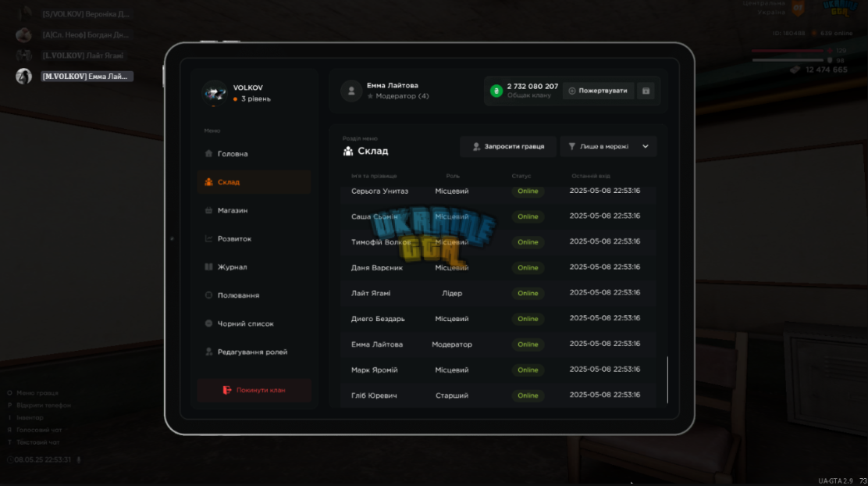This screenshot has width=868, height=486.
Task: Select the Саша Сьомін member name
Action: [374, 216]
